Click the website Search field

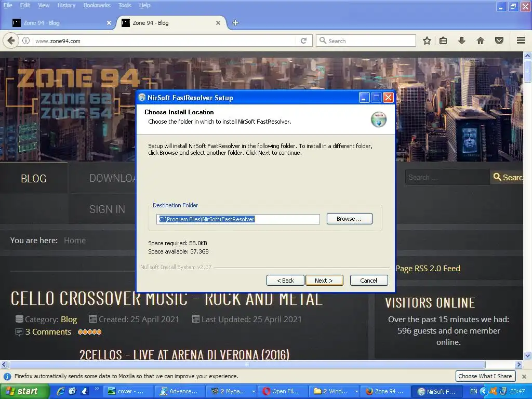pyautogui.click(x=447, y=177)
